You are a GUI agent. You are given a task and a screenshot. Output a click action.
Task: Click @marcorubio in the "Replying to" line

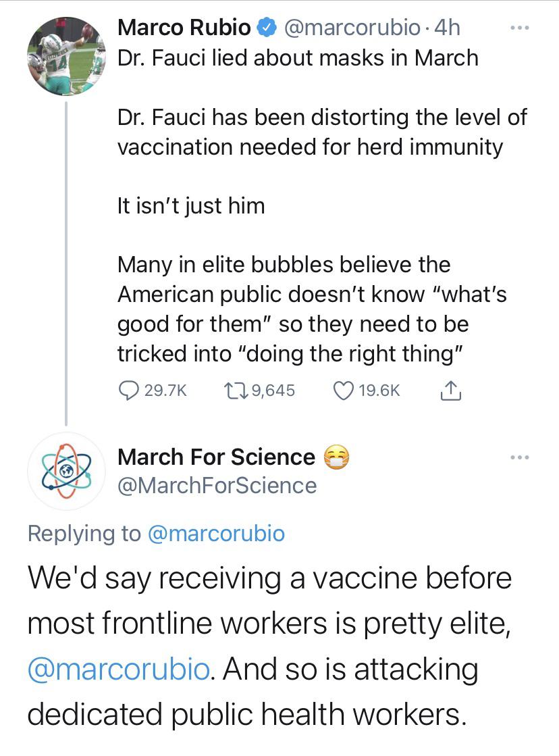coord(215,534)
